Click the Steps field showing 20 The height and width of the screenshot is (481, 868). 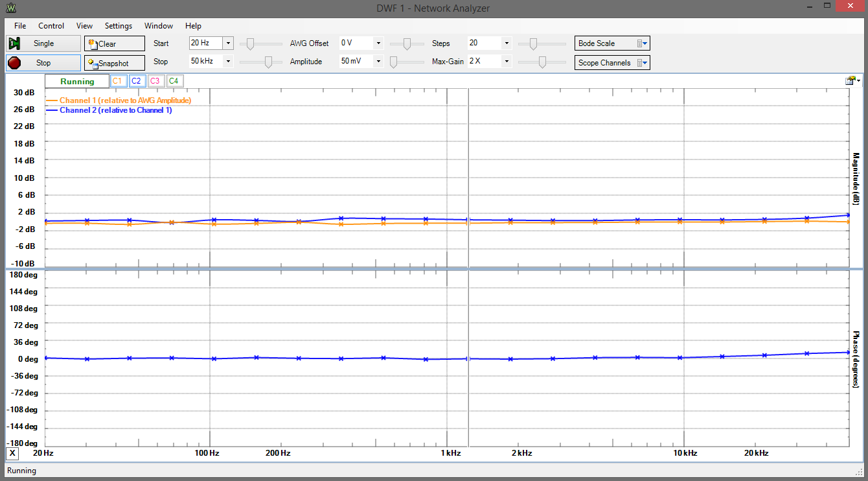484,43
